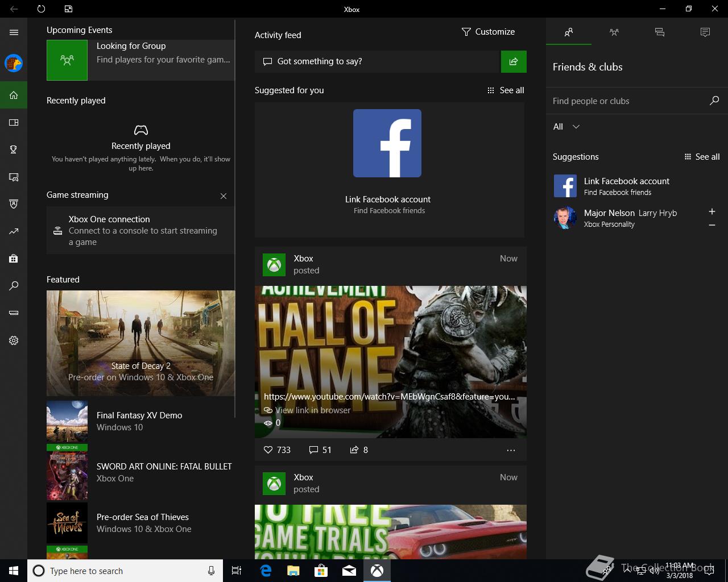Open the hamburger menu in the sidebar
The width and height of the screenshot is (728, 582).
tap(14, 32)
